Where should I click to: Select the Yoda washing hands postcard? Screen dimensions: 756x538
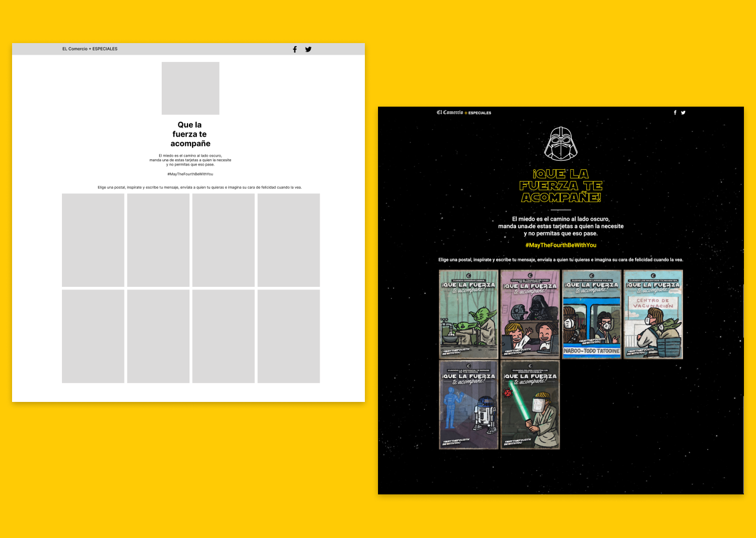[468, 314]
